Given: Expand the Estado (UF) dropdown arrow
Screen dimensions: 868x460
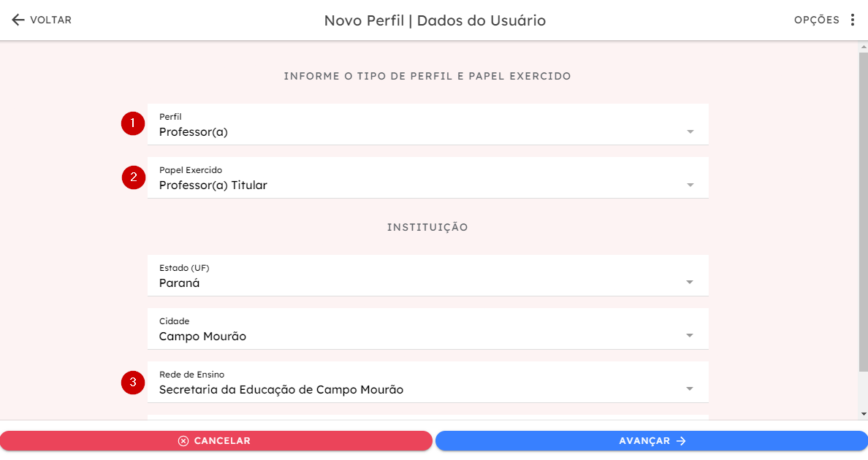Looking at the screenshot, I should tap(690, 282).
